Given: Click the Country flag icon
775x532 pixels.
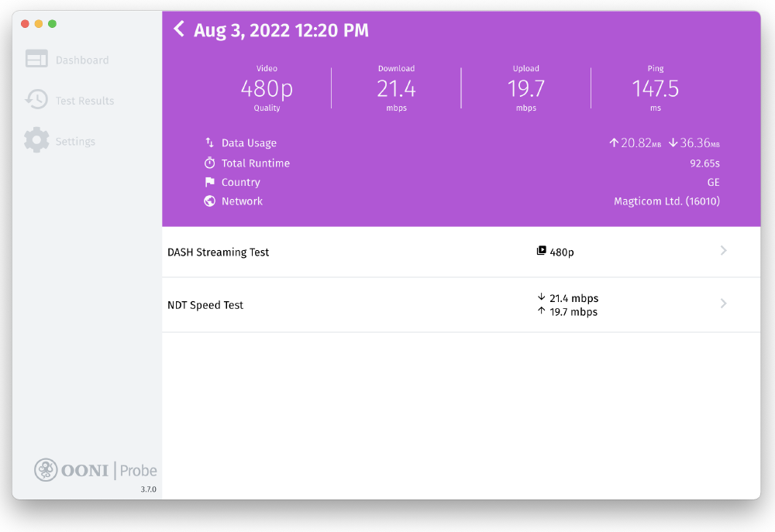Looking at the screenshot, I should [x=209, y=182].
